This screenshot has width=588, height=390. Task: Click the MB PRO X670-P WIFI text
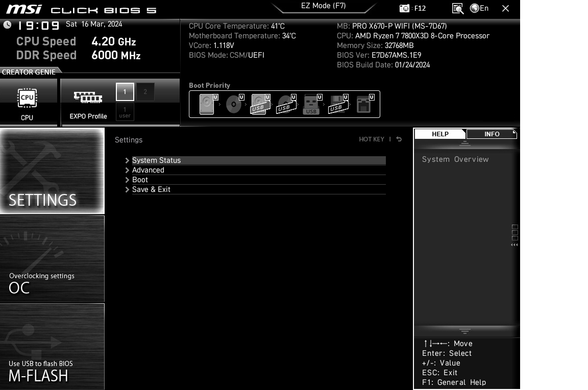click(x=391, y=26)
